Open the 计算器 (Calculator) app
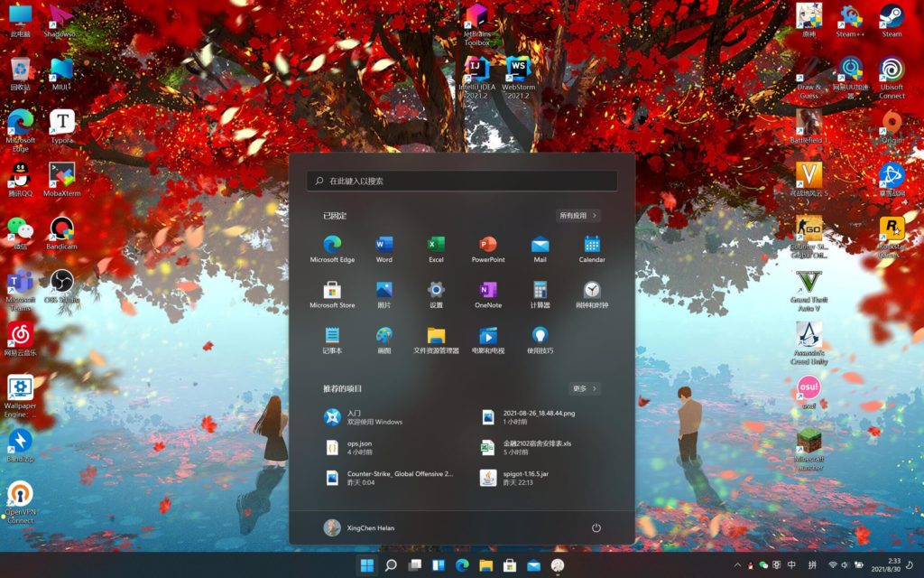Image resolution: width=924 pixels, height=578 pixels. point(540,291)
